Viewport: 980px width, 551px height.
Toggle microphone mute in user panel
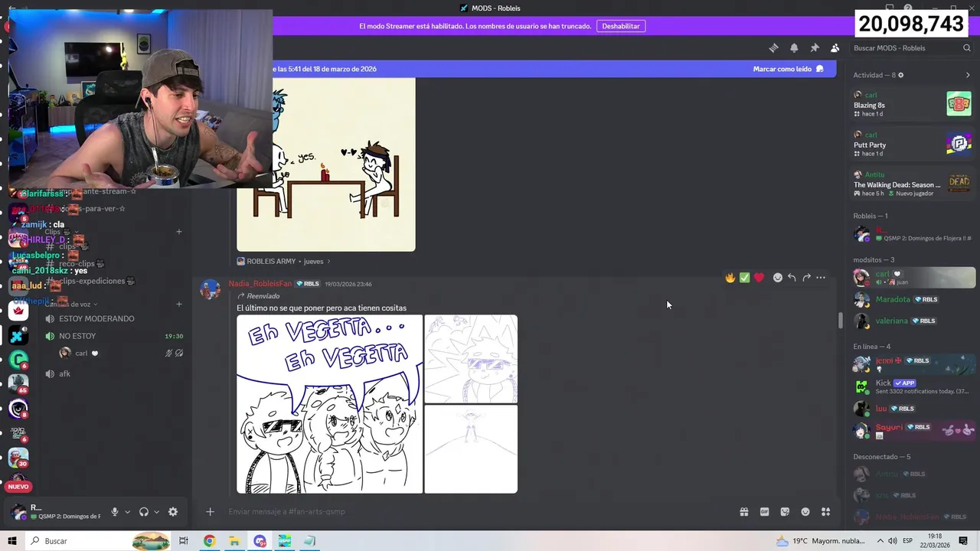pos(115,512)
